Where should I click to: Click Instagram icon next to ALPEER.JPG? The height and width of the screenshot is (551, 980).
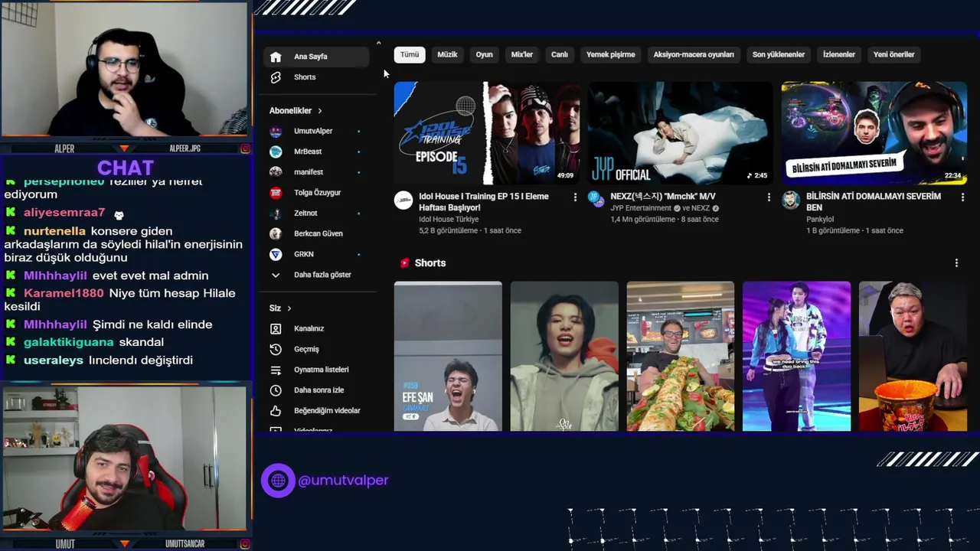coord(245,148)
